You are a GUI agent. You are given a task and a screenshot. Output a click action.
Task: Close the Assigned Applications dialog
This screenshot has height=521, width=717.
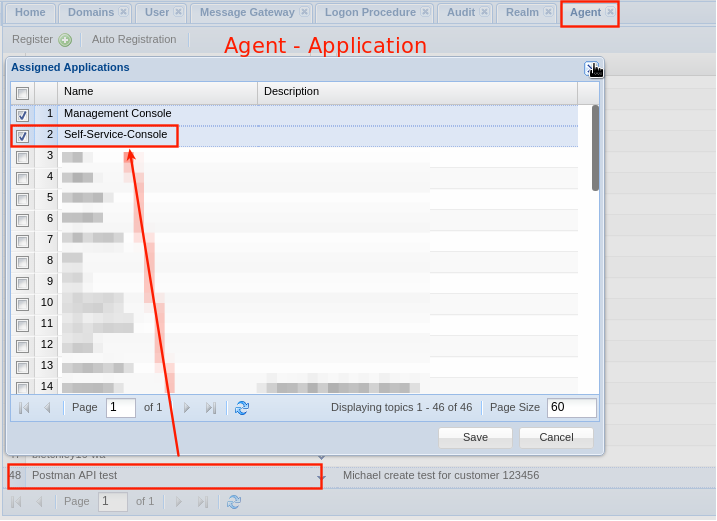(591, 68)
